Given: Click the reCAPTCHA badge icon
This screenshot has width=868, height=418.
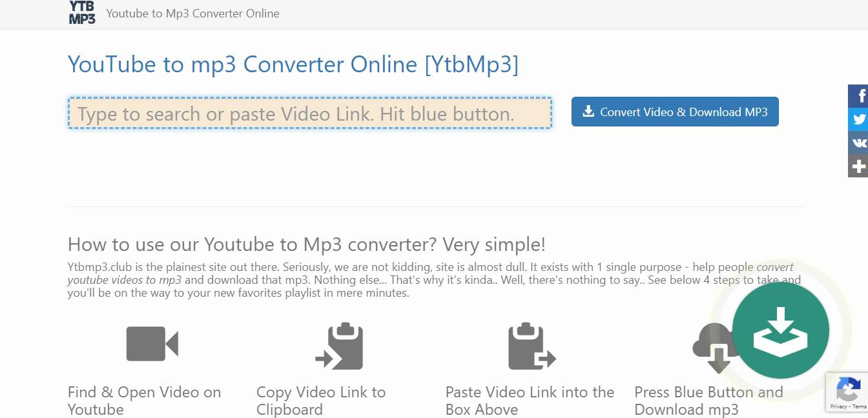Looking at the screenshot, I should click(848, 388).
